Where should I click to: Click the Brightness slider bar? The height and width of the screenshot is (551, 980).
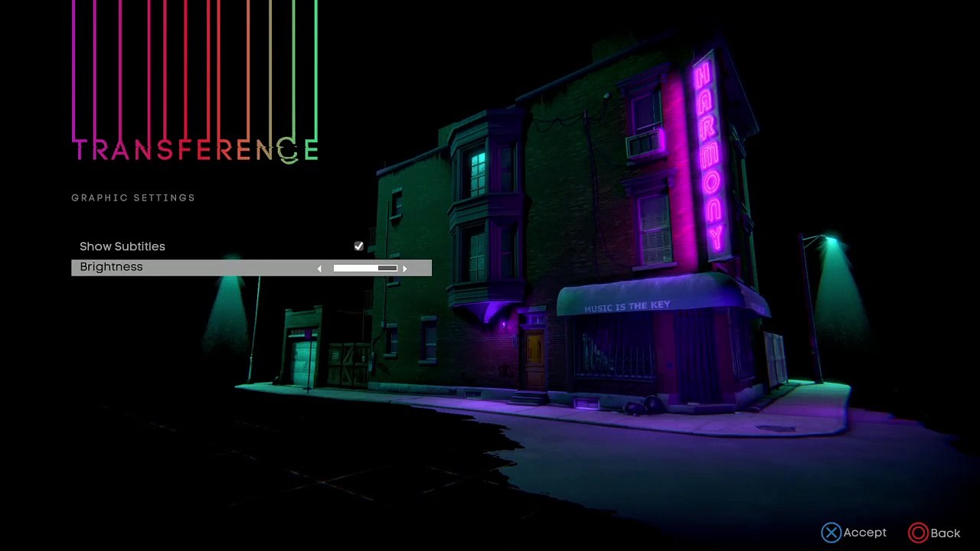click(x=365, y=269)
